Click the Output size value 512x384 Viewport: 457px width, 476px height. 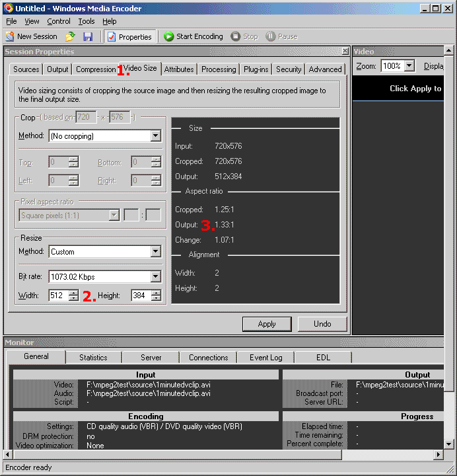click(228, 177)
